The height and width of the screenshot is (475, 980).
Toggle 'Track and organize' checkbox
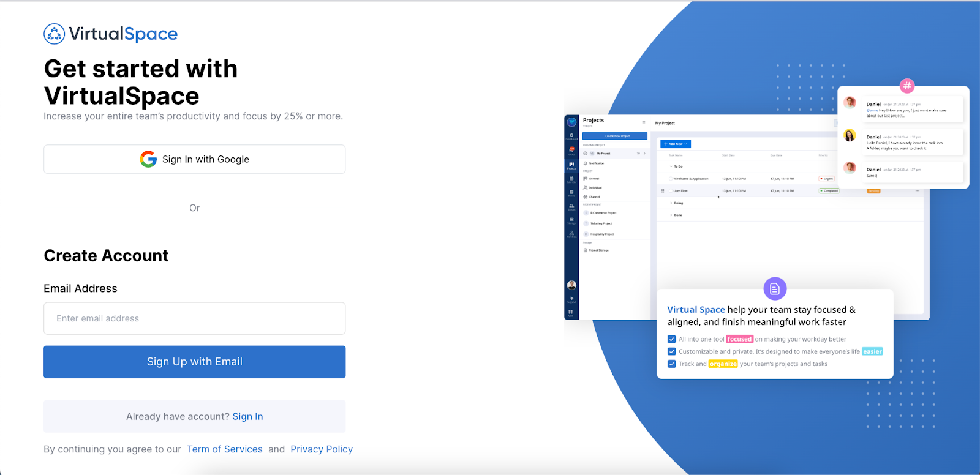(x=672, y=364)
